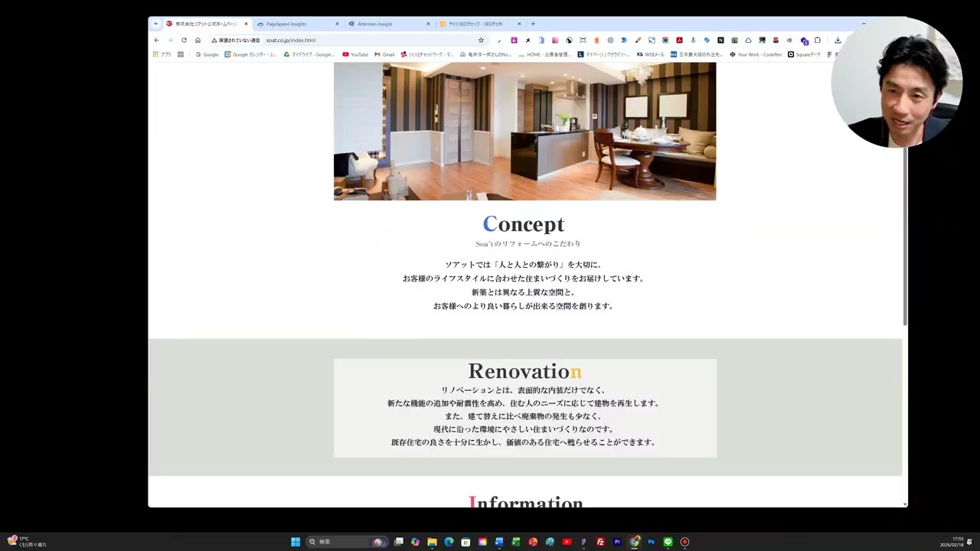Click the microphone extension icon
Screen dimensions: 980x551
(693, 40)
